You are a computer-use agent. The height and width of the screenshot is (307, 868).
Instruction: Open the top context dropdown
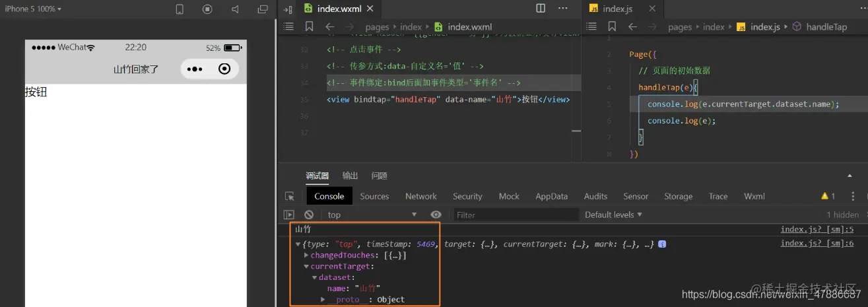[x=373, y=215]
